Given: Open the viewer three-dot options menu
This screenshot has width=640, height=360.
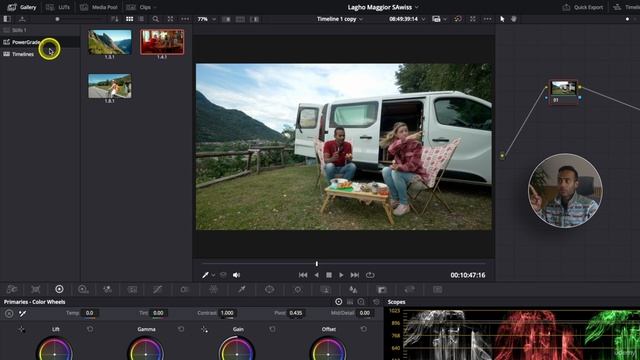Looking at the screenshot, I should click(x=487, y=19).
